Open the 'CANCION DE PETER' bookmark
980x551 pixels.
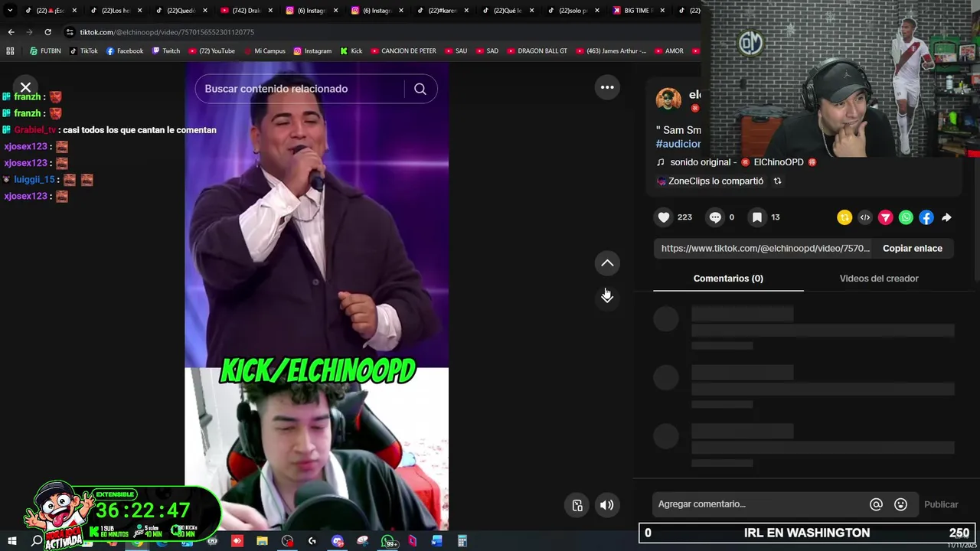coord(403,51)
